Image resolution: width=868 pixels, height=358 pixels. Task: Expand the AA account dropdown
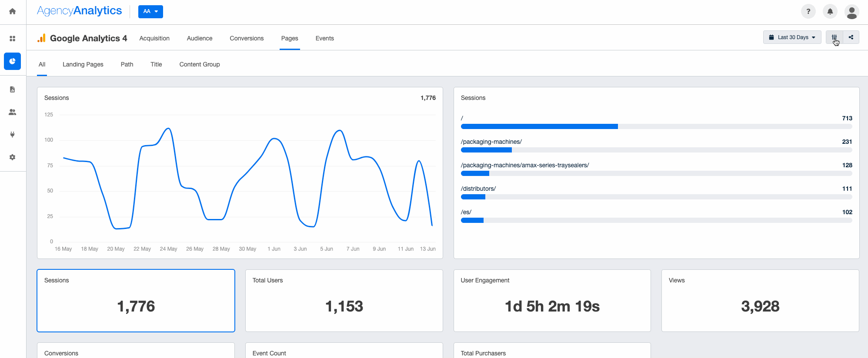150,12
